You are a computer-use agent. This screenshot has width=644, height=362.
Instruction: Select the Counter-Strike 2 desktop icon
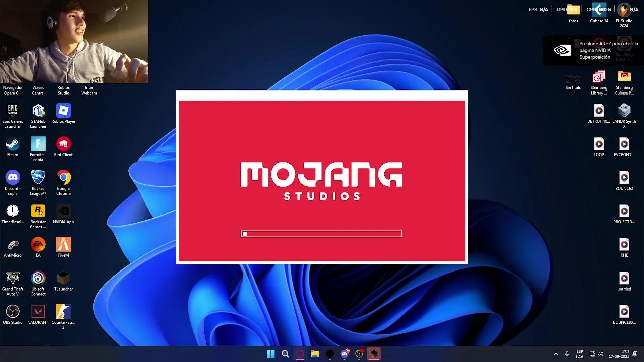point(63,317)
